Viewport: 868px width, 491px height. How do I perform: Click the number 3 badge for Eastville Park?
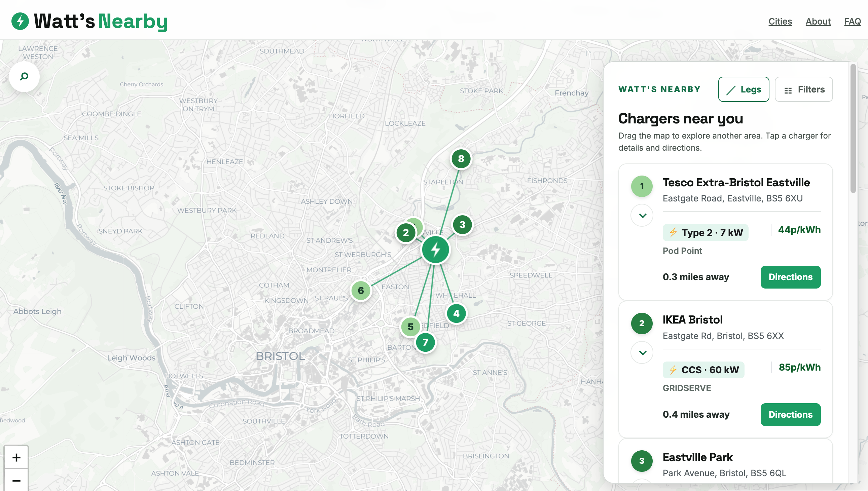coord(642,461)
